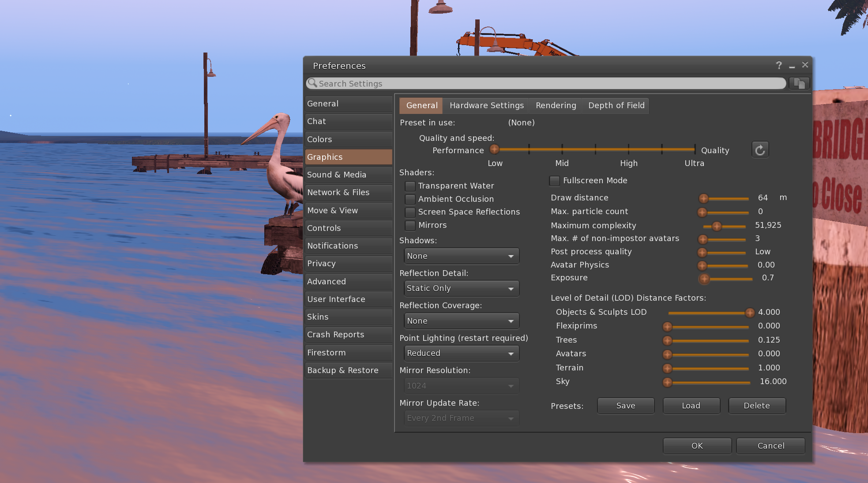Click the Quality and speed slider
Viewport: 868px width, 483px height.
point(593,150)
